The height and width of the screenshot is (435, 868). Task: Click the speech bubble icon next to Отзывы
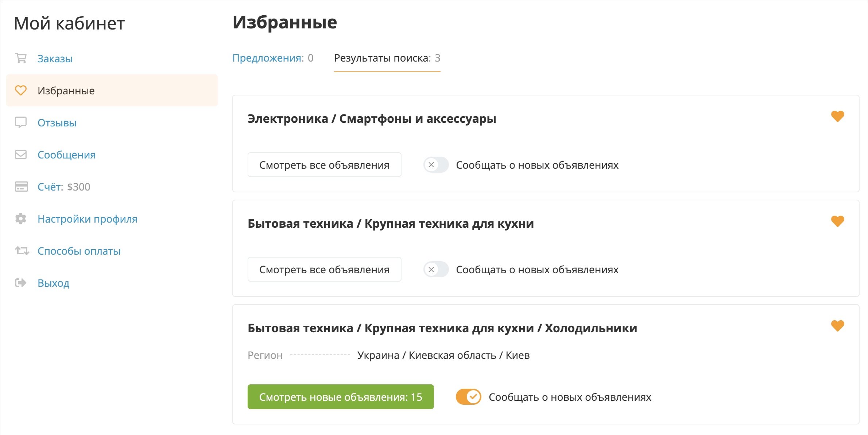[21, 122]
